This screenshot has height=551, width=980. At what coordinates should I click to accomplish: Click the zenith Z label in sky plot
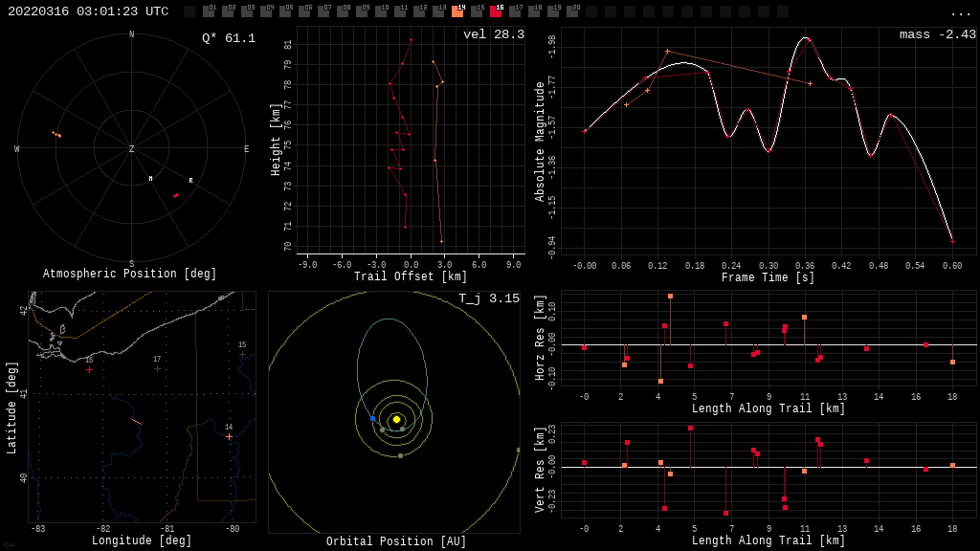pos(131,148)
